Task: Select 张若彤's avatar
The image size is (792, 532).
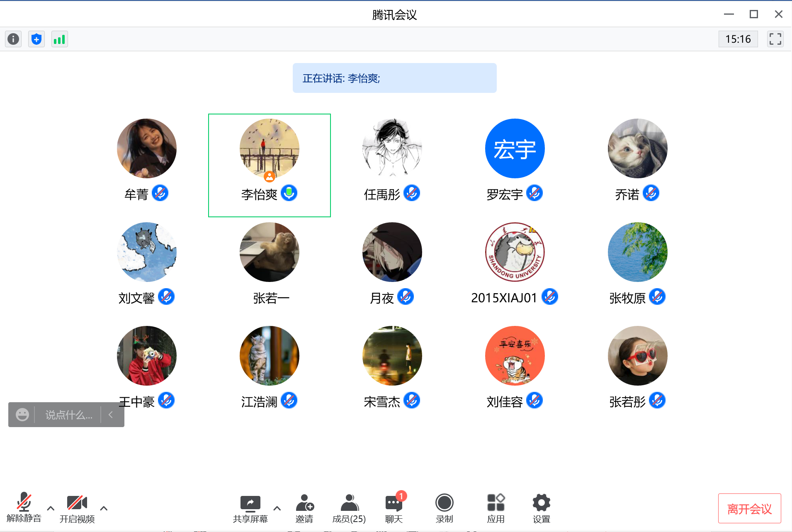Action: pos(638,356)
